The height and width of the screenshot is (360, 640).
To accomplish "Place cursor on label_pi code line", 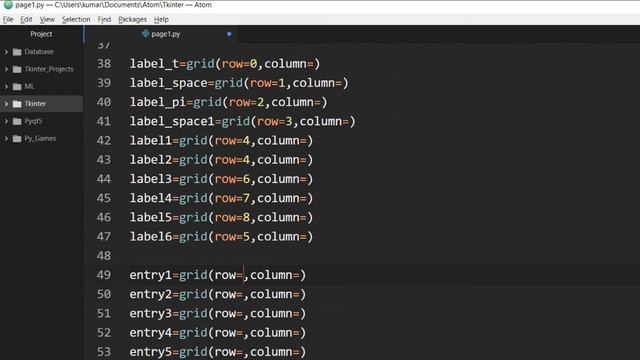I will [x=229, y=102].
